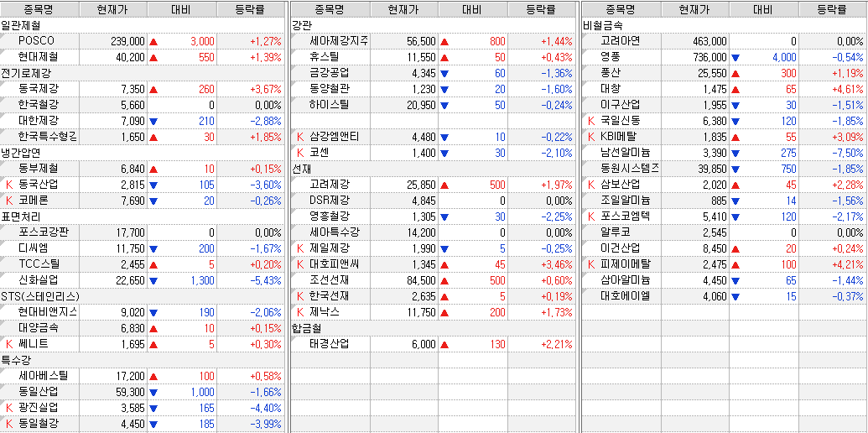Viewport: 868px width, 433px height.
Task: Click the 등락률 header in the left table
Action: (x=252, y=9)
